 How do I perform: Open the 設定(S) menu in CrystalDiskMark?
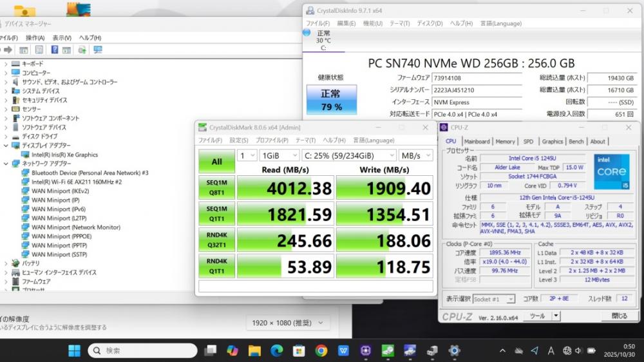tap(239, 140)
